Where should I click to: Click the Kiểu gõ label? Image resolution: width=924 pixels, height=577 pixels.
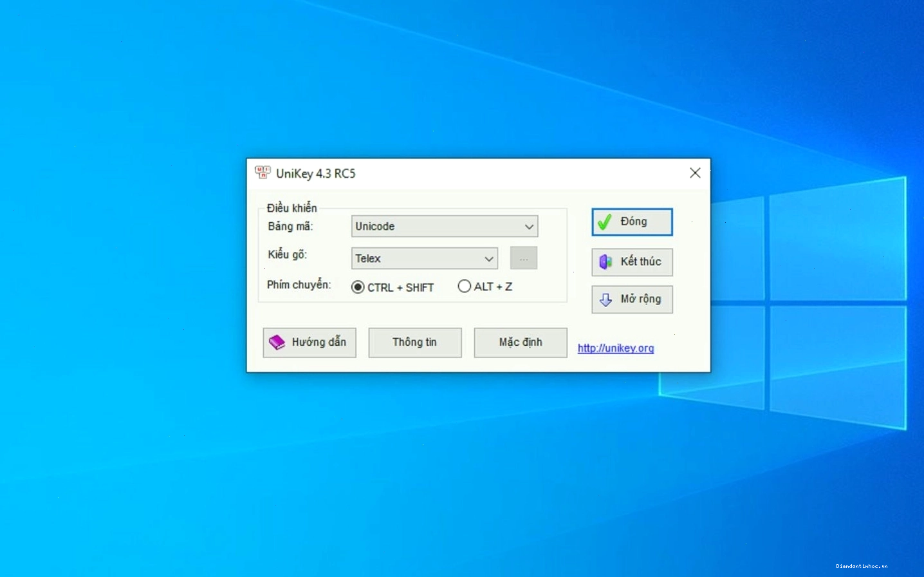[x=288, y=254]
